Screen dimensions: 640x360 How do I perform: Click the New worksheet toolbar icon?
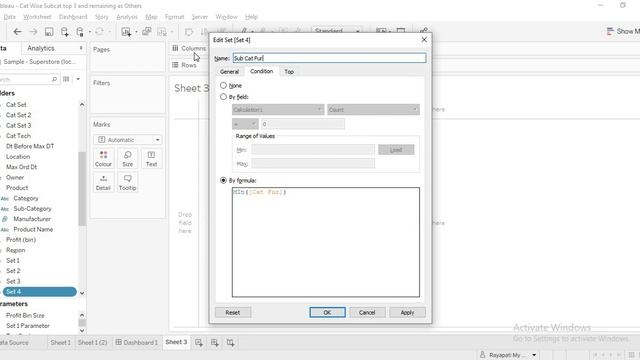click(x=126, y=32)
